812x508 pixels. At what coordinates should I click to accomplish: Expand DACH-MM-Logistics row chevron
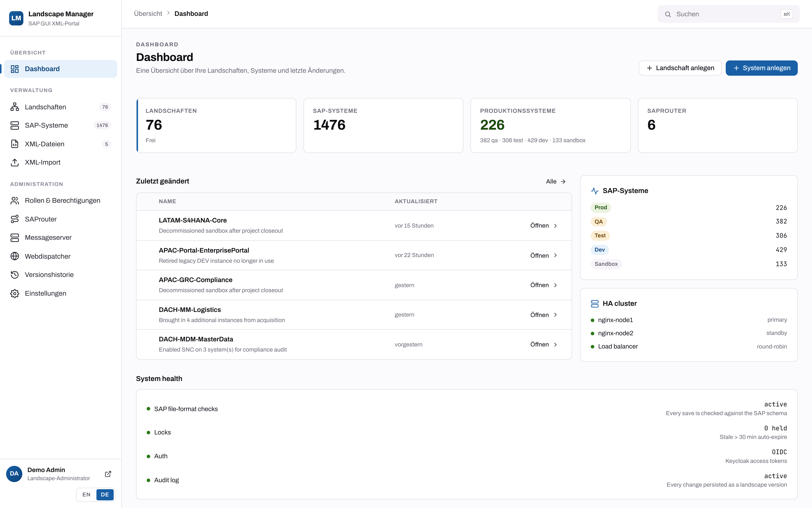[x=555, y=315]
